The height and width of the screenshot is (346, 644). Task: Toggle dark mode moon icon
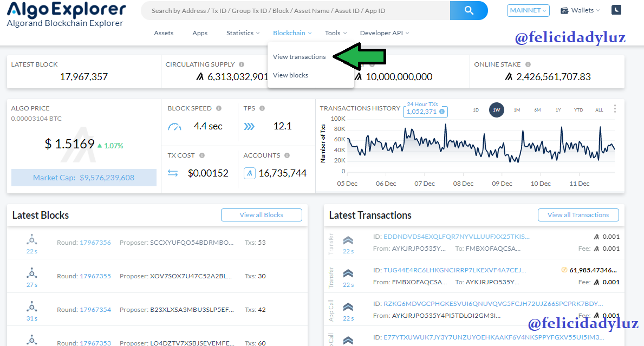click(x=616, y=10)
